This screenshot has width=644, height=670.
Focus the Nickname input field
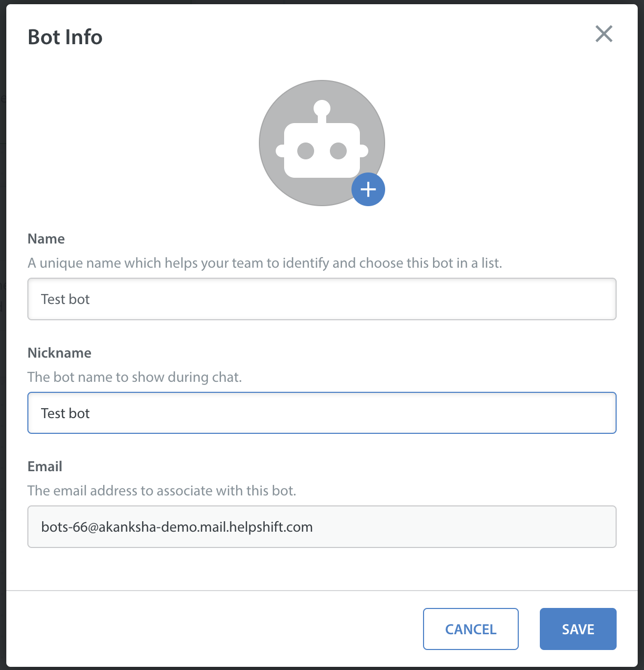click(x=322, y=413)
